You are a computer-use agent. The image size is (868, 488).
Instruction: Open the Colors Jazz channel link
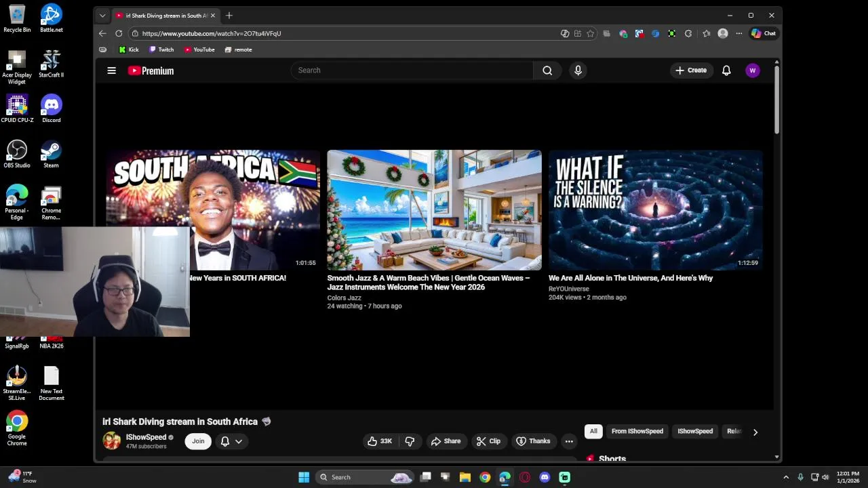[344, 298]
